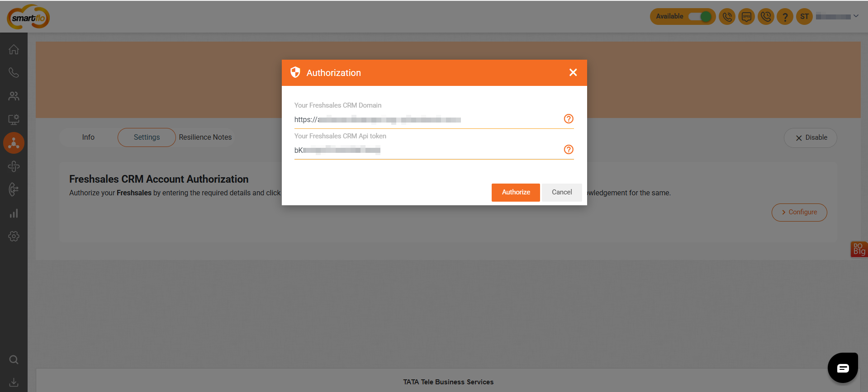Open the monitor settings icon in sidebar

coord(14,119)
